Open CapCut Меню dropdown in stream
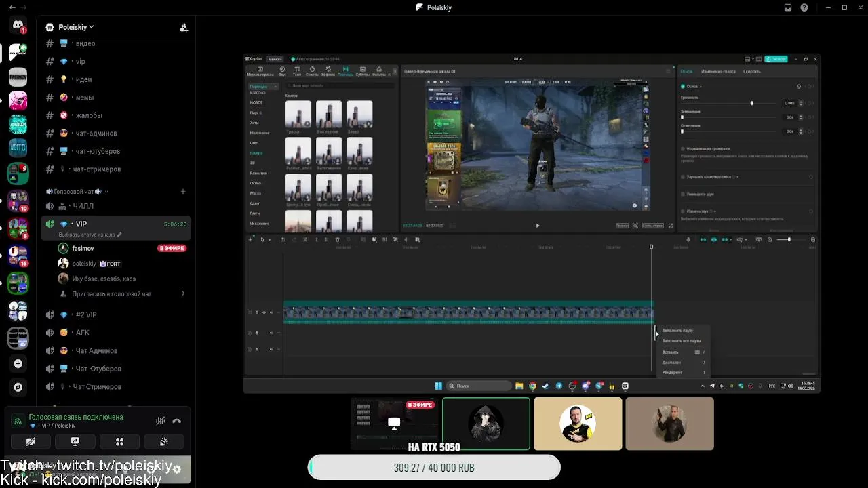This screenshot has height=488, width=868. pos(275,59)
